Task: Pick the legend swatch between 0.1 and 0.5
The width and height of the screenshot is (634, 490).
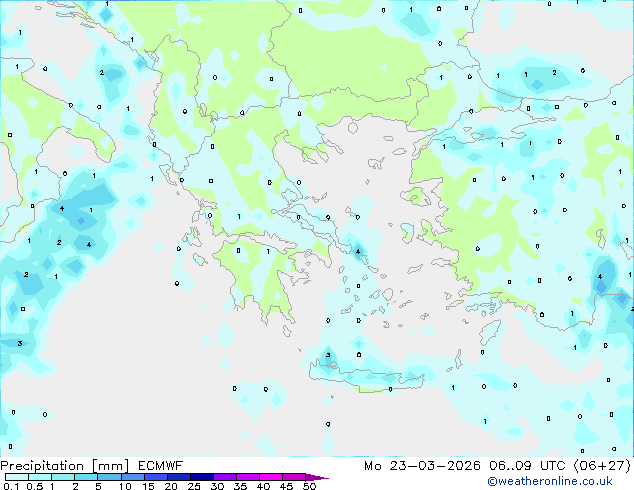Action: point(17,477)
